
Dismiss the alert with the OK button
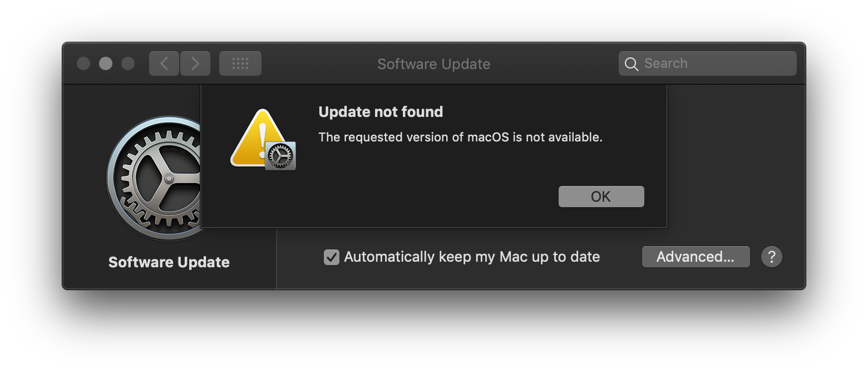(x=601, y=197)
